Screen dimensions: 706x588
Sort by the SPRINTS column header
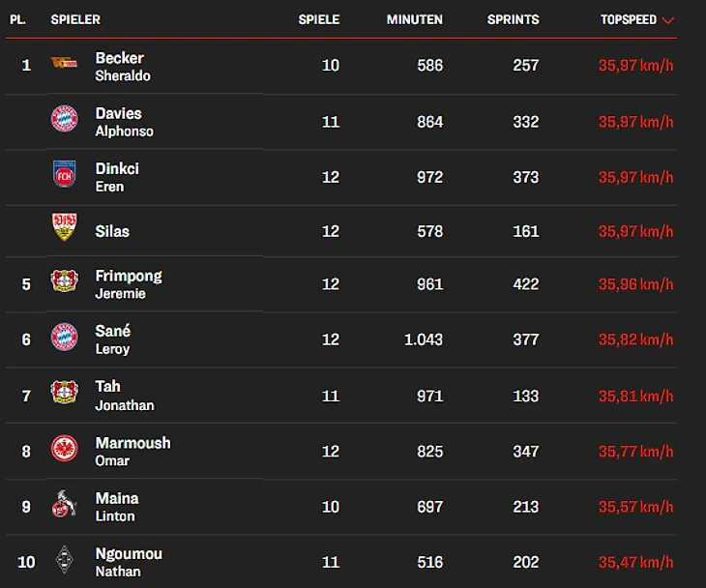[x=513, y=19]
